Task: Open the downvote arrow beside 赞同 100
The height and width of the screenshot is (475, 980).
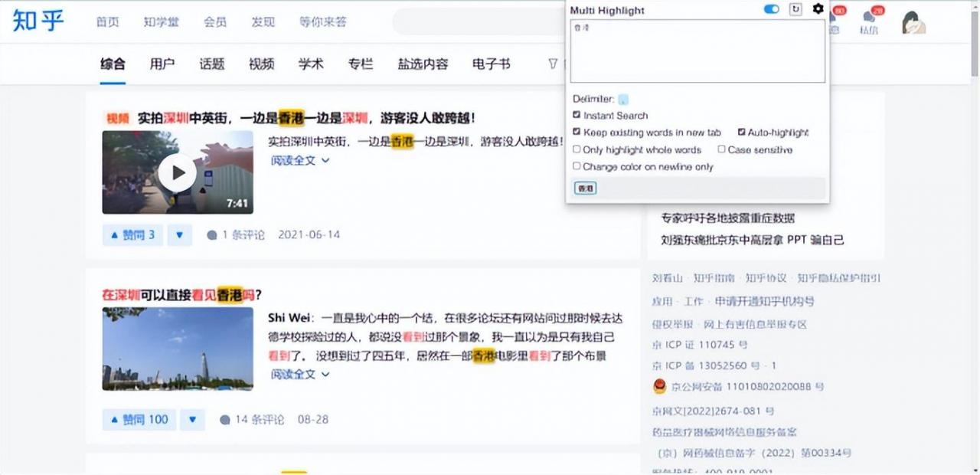Action: click(192, 419)
